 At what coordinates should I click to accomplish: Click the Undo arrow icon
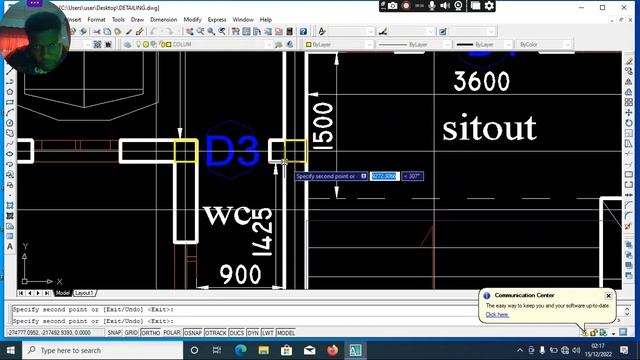click(x=153, y=31)
